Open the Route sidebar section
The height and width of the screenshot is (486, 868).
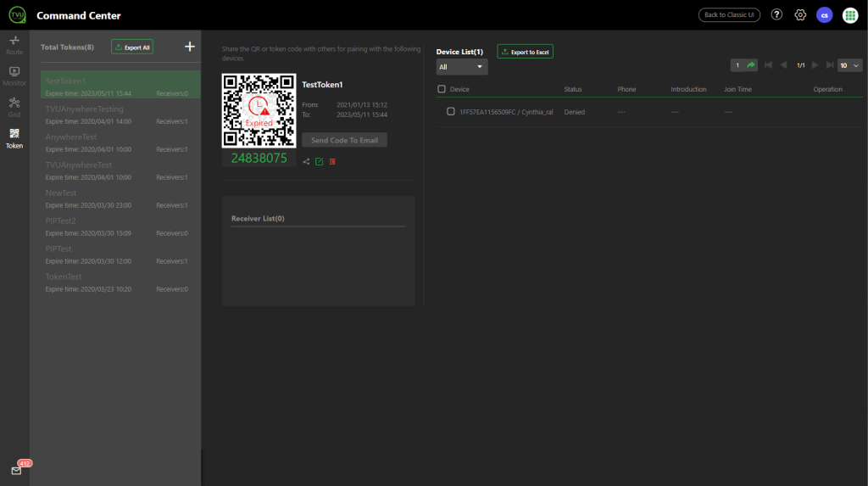(x=14, y=45)
